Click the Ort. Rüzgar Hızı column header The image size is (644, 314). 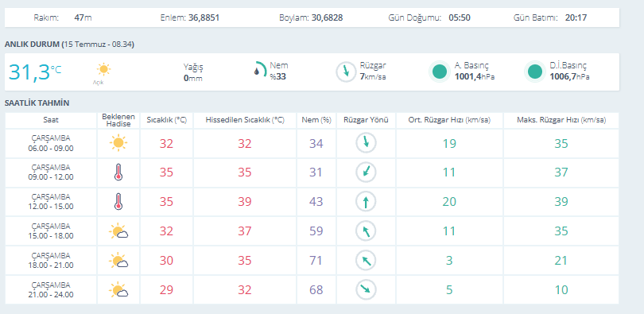[x=449, y=120]
